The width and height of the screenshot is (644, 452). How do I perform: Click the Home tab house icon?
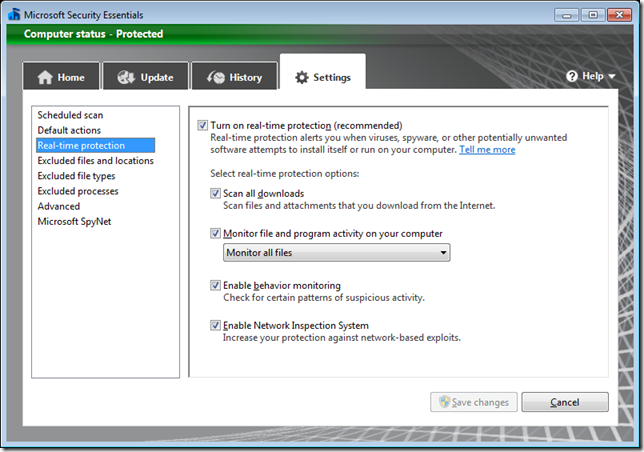45,78
